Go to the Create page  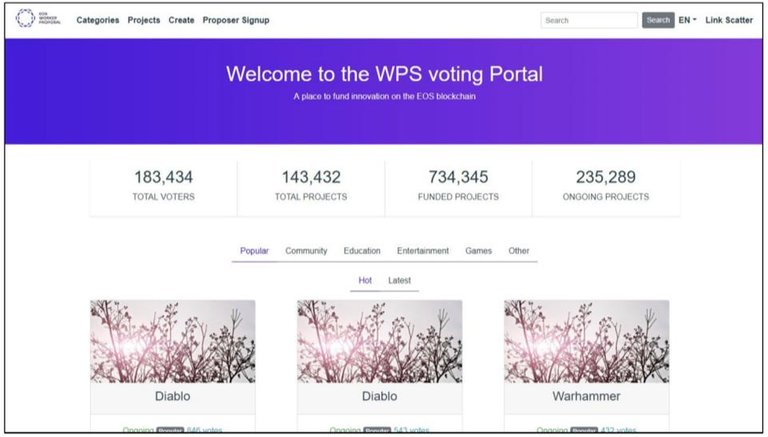pyautogui.click(x=181, y=20)
